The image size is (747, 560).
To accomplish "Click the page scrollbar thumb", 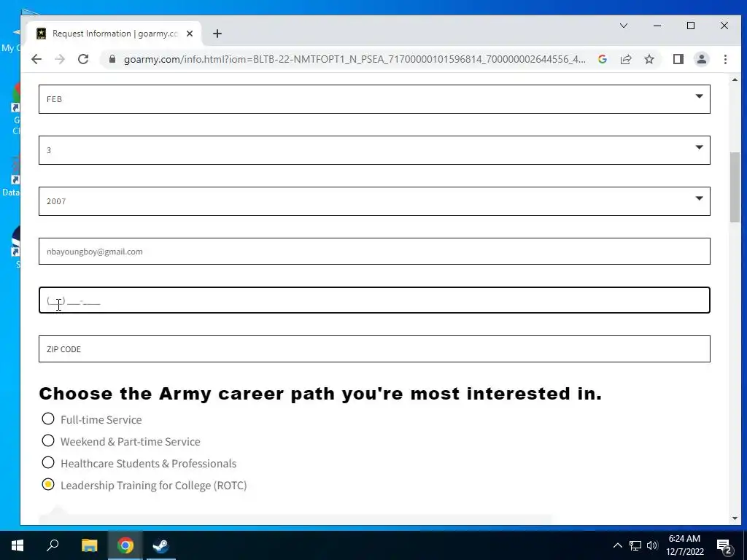I will (735, 187).
